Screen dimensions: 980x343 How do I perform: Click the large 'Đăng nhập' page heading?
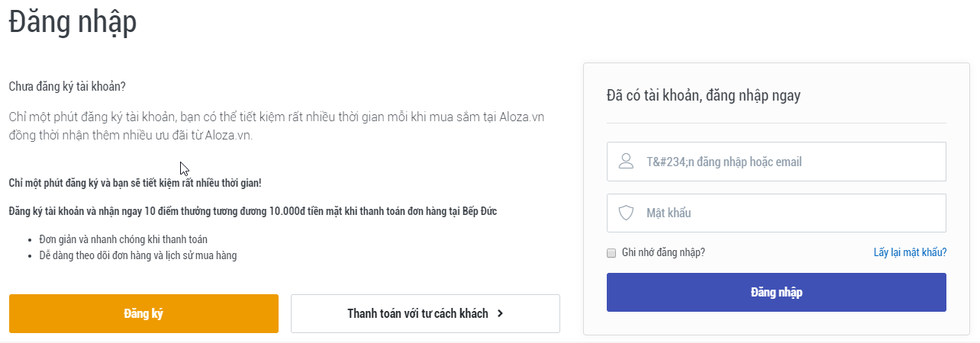[73, 21]
